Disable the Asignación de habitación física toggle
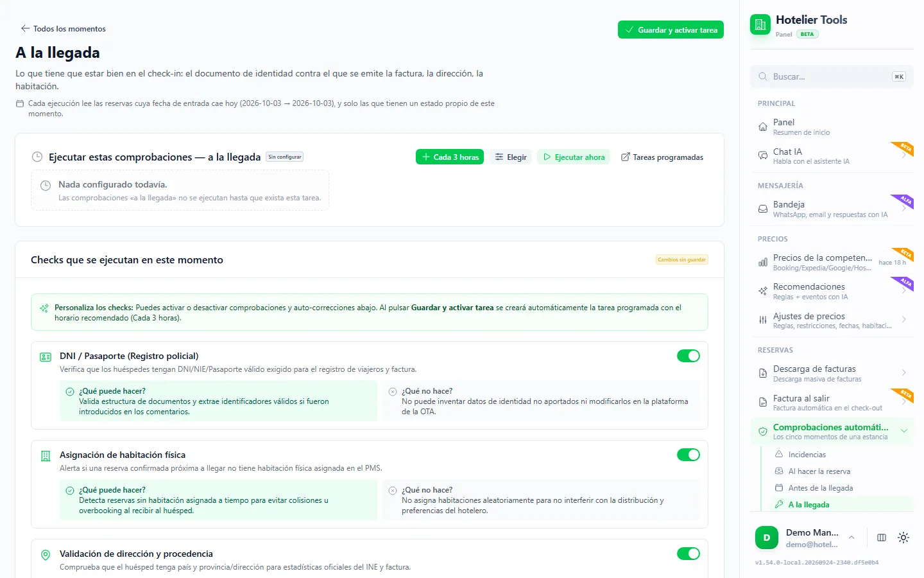This screenshot has height=578, width=924. pyautogui.click(x=689, y=455)
